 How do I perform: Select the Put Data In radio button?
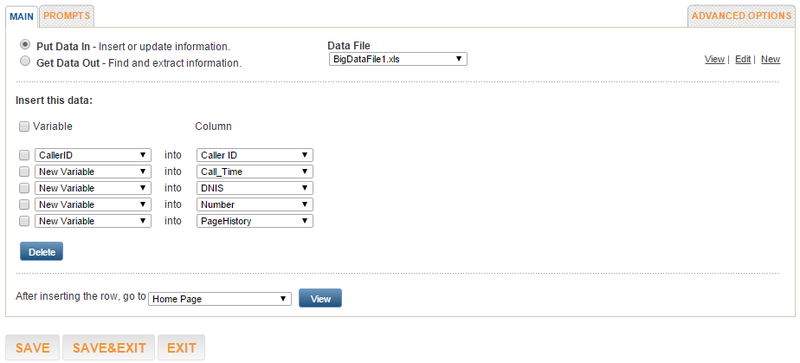point(24,44)
